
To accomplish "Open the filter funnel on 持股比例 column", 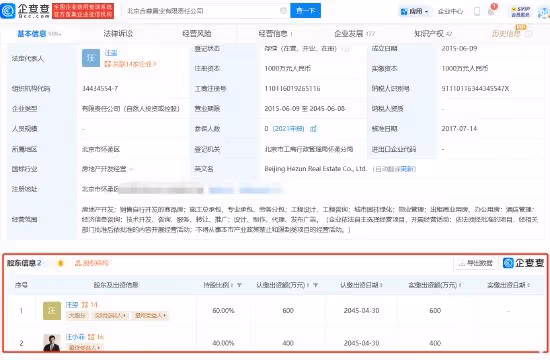I will point(239,285).
